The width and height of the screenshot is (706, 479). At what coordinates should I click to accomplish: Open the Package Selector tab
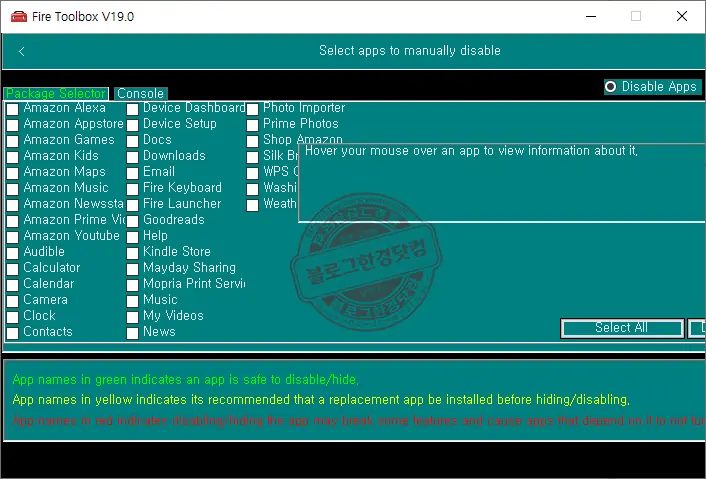pyautogui.click(x=56, y=94)
